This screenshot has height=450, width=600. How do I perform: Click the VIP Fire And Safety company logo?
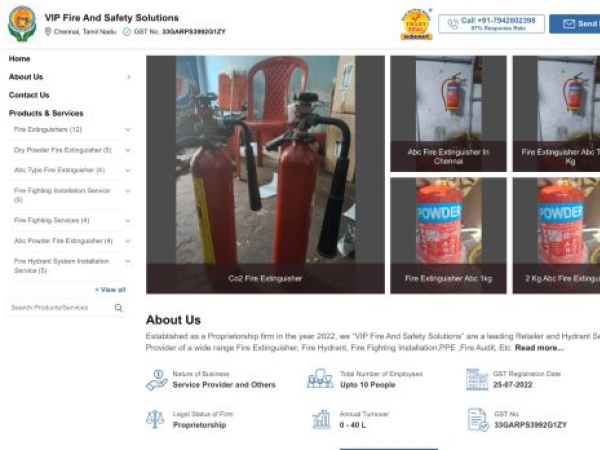22,24
